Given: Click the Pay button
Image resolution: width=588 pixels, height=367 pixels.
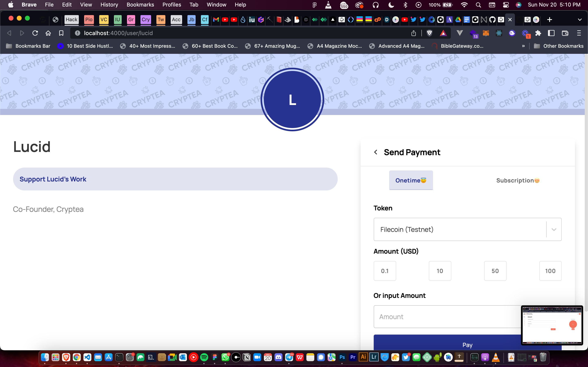Looking at the screenshot, I should [x=467, y=345].
